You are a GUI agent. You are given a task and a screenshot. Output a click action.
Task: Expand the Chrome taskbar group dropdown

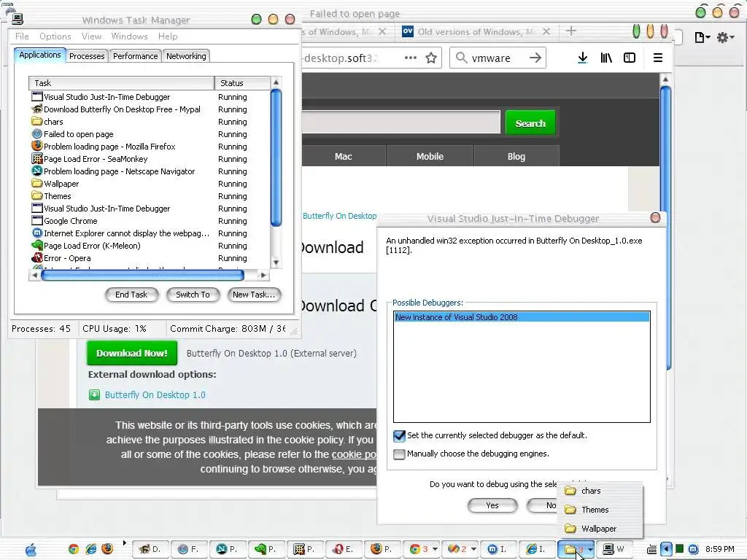(435, 549)
